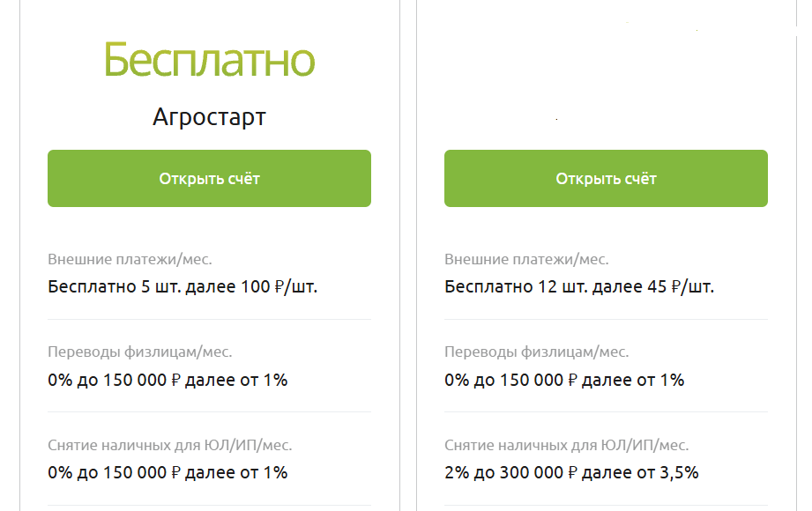Click Открыть счёт in the untitled right card
Viewport: 812px width, 511px height.
click(606, 179)
